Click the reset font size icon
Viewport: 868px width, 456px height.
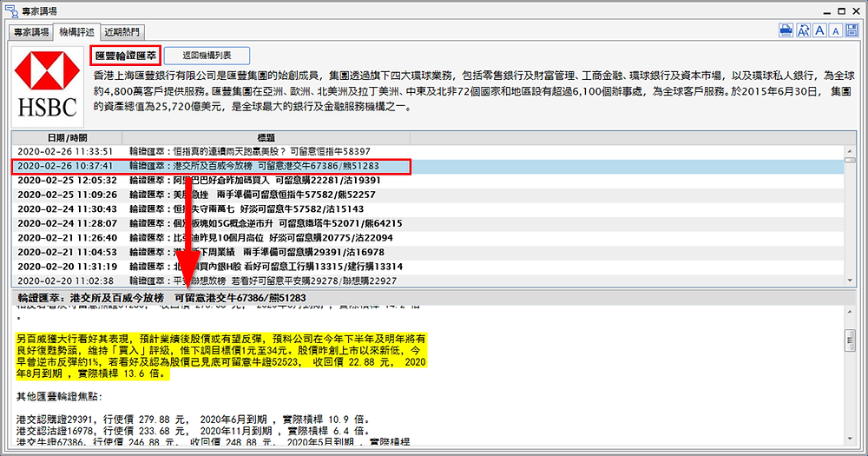click(x=803, y=30)
